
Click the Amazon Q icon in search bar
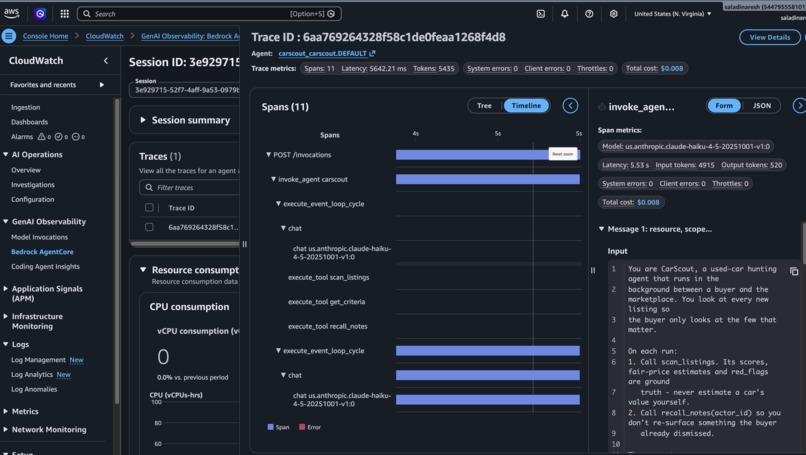point(331,14)
